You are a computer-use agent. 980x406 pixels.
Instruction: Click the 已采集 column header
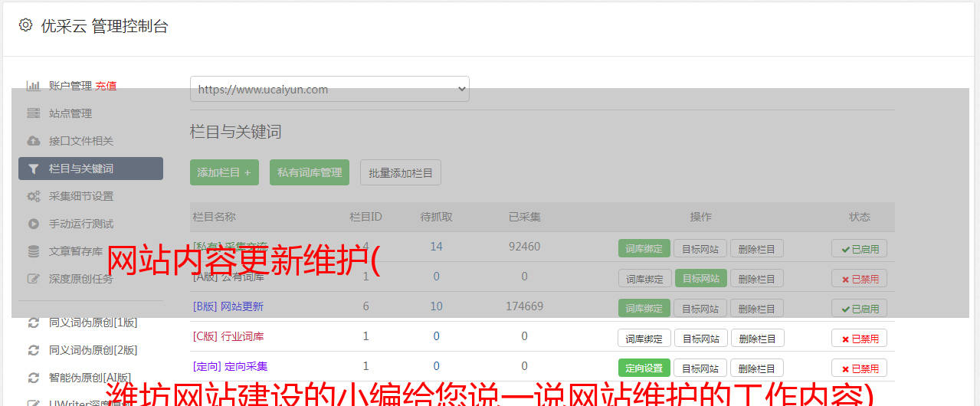525,217
